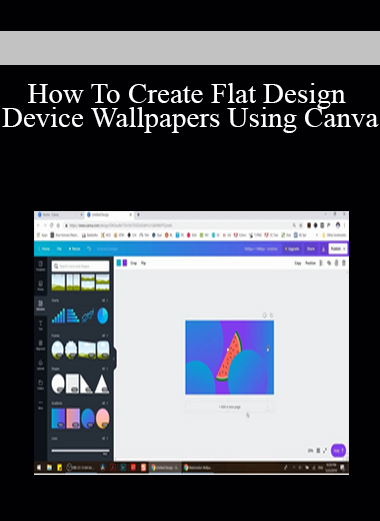Select the bar chart element
Image resolution: width=380 pixels, height=521 pixels.
pyautogui.click(x=58, y=316)
